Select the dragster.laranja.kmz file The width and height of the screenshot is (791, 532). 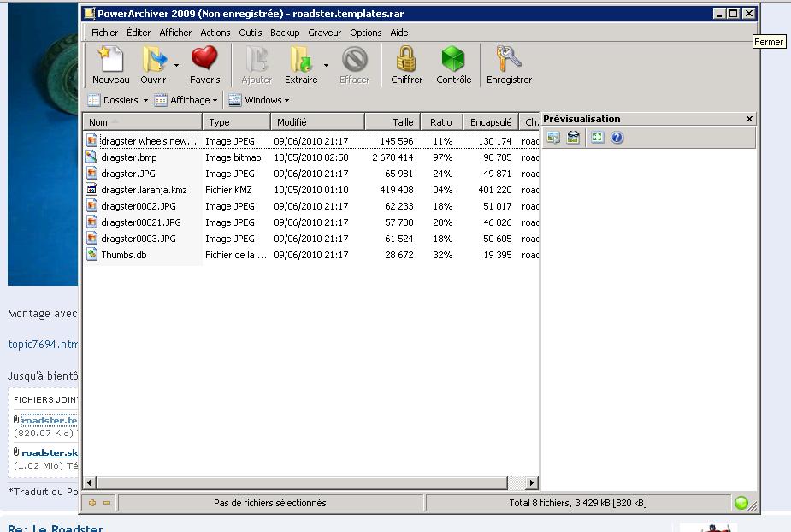pos(144,190)
